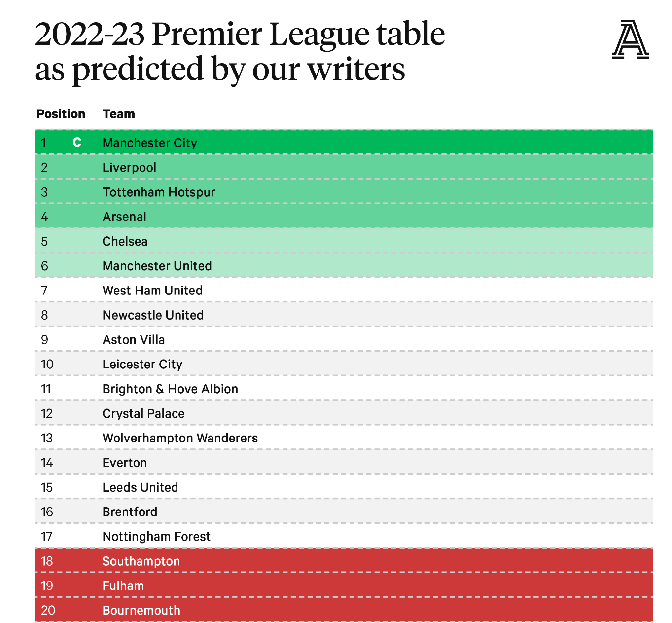
Task: Select Liverpool in the table
Action: pos(129,168)
